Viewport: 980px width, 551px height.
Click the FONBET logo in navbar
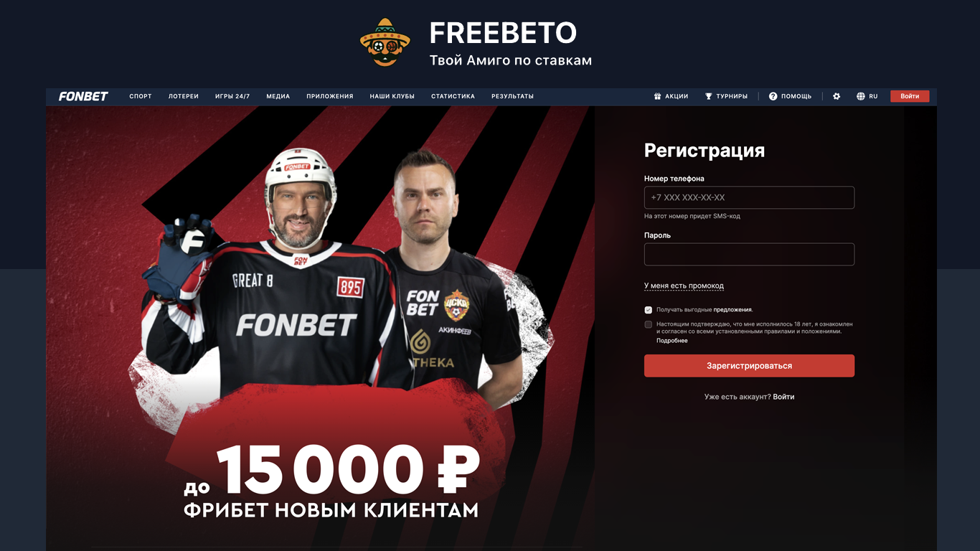click(83, 96)
